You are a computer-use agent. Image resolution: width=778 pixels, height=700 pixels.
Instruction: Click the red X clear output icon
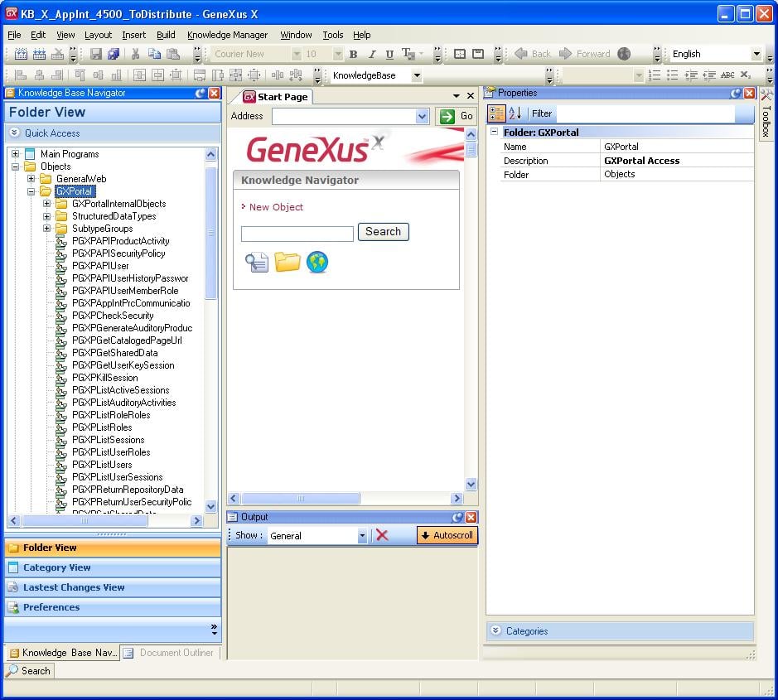(x=382, y=535)
